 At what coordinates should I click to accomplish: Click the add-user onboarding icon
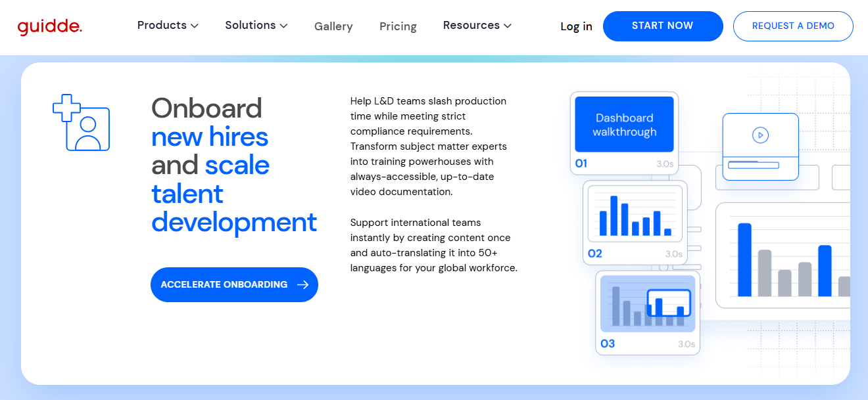pyautogui.click(x=81, y=122)
